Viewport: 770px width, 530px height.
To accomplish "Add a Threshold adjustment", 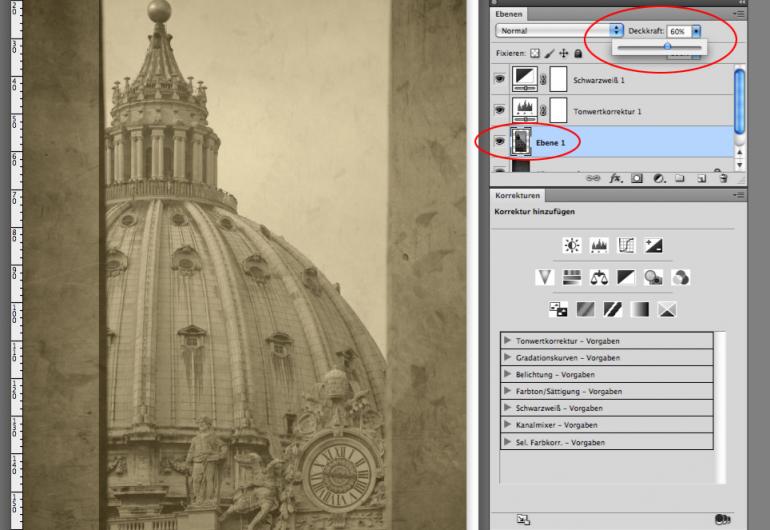I will pos(612,309).
